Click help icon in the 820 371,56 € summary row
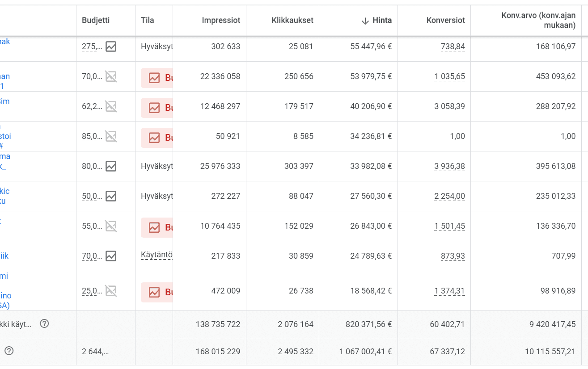This screenshot has height=369, width=588. 44,324
